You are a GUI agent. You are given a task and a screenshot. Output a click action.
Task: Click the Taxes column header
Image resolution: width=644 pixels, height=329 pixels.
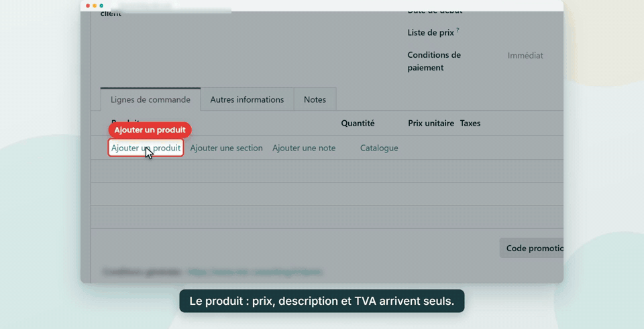470,124
